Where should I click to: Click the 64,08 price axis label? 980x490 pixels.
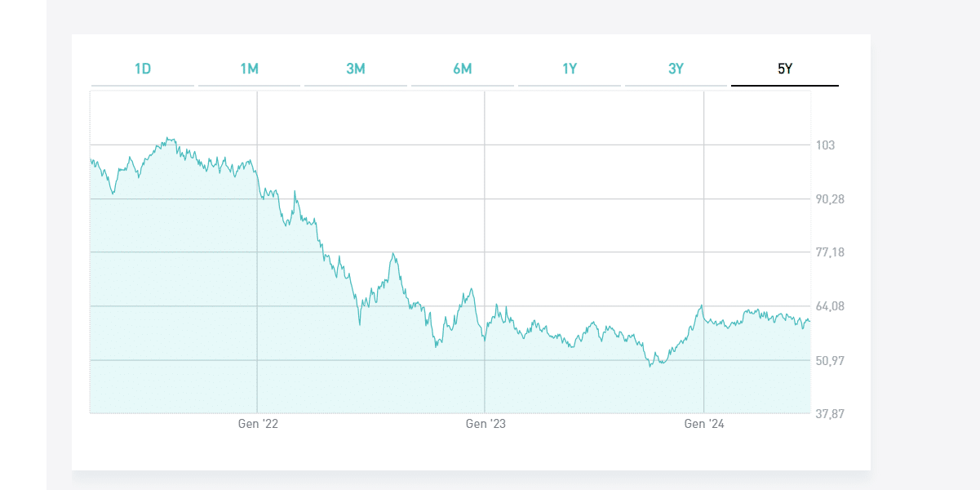[830, 306]
